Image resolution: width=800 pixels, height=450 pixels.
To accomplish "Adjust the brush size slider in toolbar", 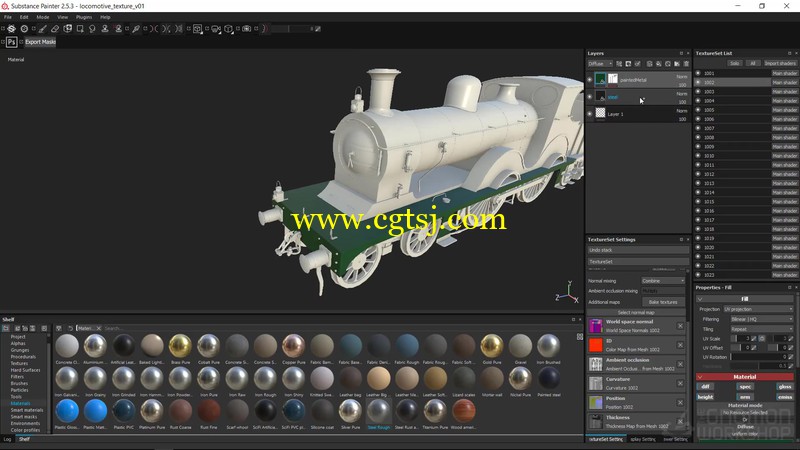I will [x=289, y=29].
